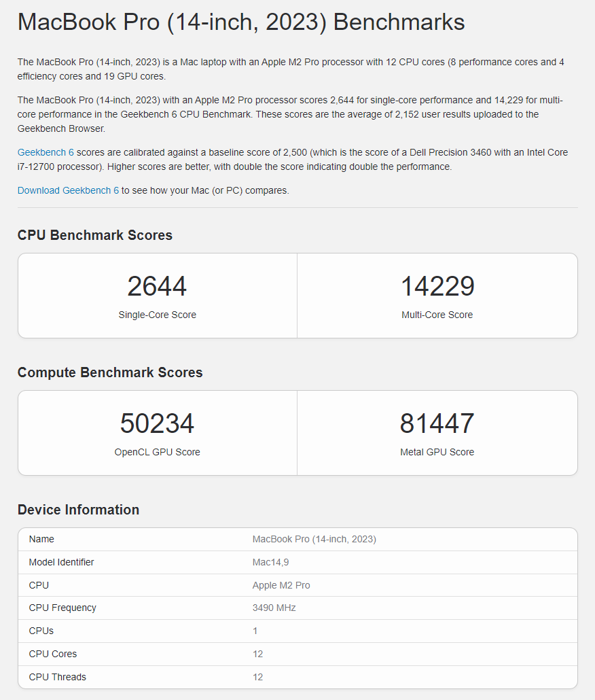Click the CPU Benchmark Scores heading

pos(95,235)
